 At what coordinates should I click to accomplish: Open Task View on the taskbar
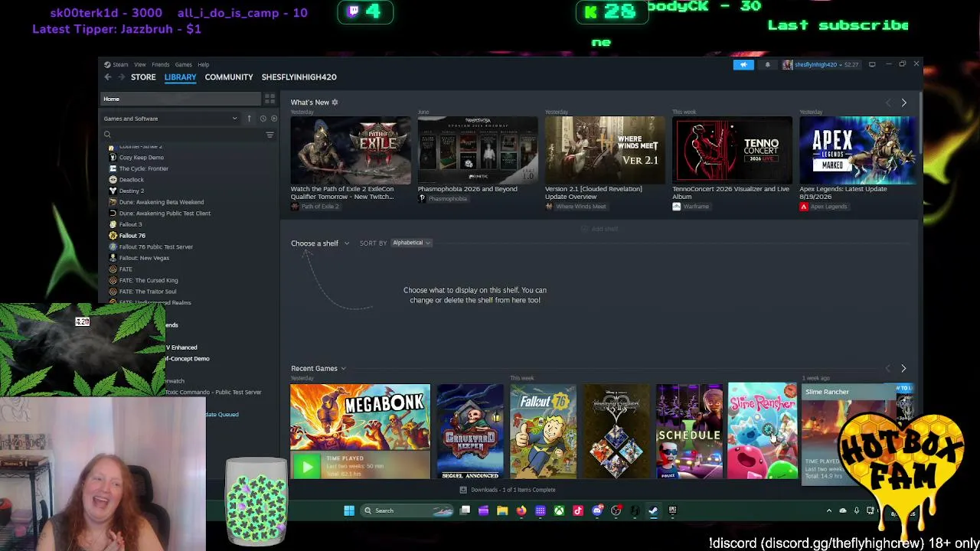point(465,510)
